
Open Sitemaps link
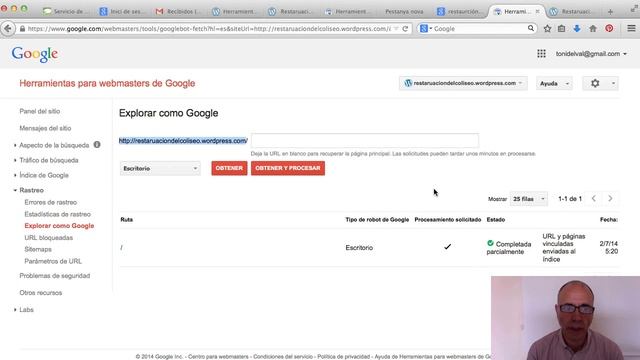(38, 249)
